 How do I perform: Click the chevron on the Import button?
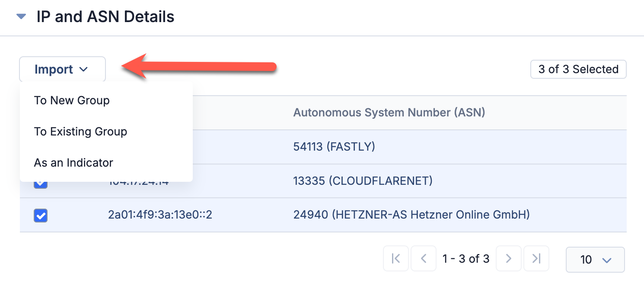click(x=84, y=69)
